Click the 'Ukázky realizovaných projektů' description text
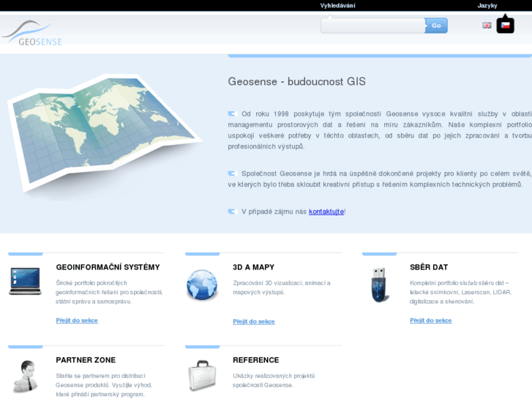Image resolution: width=532 pixels, height=399 pixels. tap(274, 380)
